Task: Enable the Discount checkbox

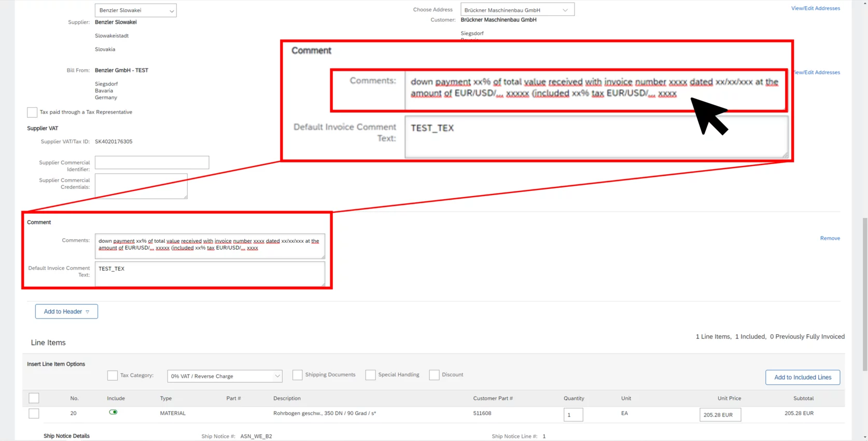Action: click(435, 375)
